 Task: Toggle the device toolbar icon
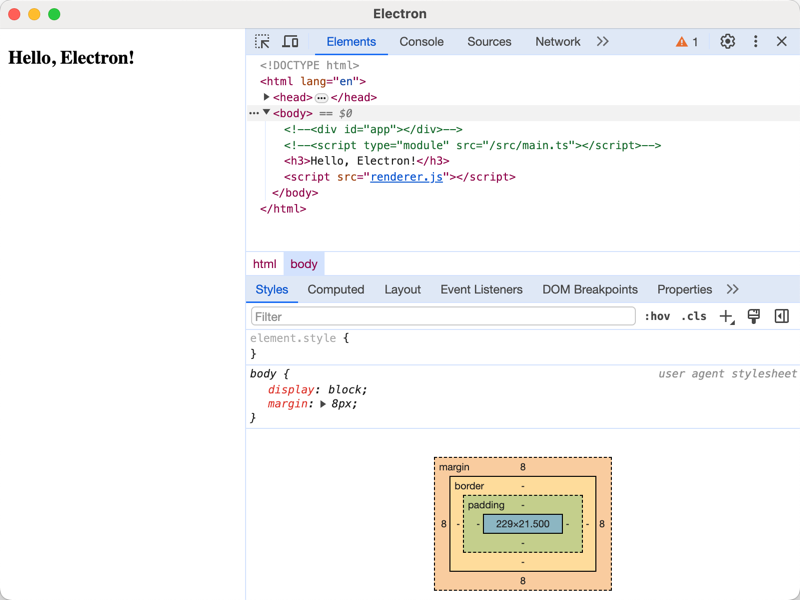(x=290, y=42)
